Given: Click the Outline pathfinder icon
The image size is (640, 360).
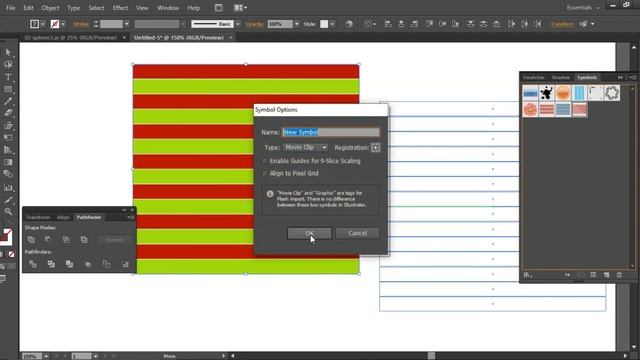Looking at the screenshot, I should point(106,264).
